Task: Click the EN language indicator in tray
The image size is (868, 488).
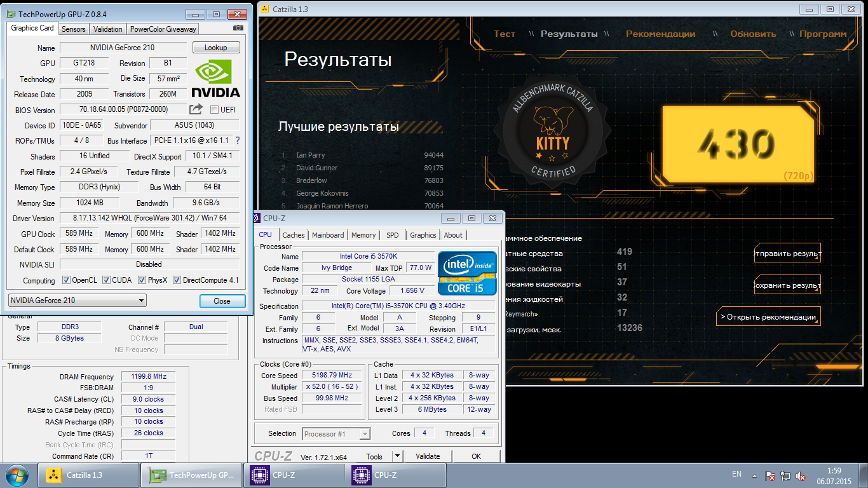Action: coord(736,474)
